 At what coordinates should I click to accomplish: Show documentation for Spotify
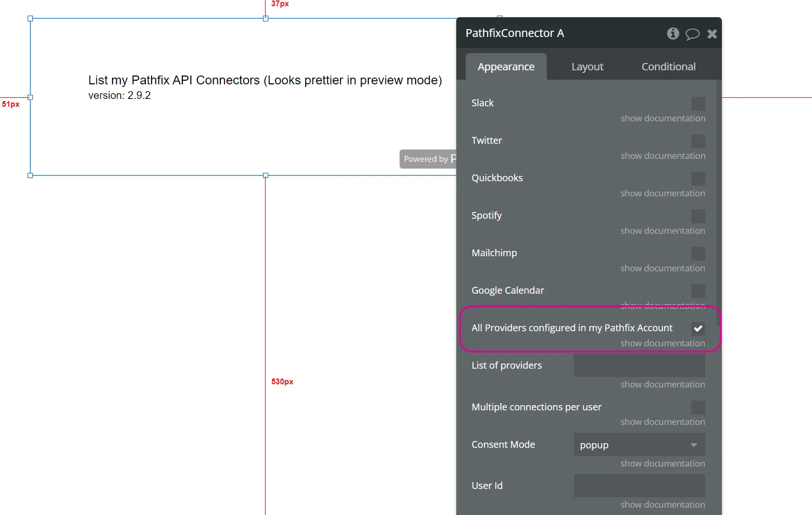(x=663, y=231)
